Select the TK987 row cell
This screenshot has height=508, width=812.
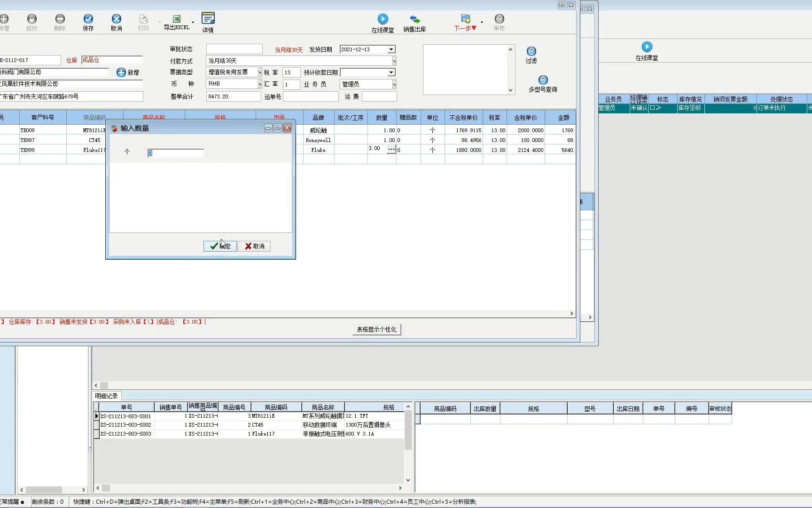(x=43, y=140)
